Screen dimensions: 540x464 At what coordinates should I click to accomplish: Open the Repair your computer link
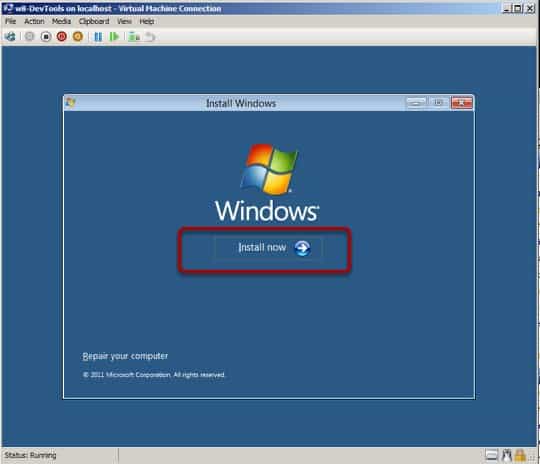(x=125, y=356)
